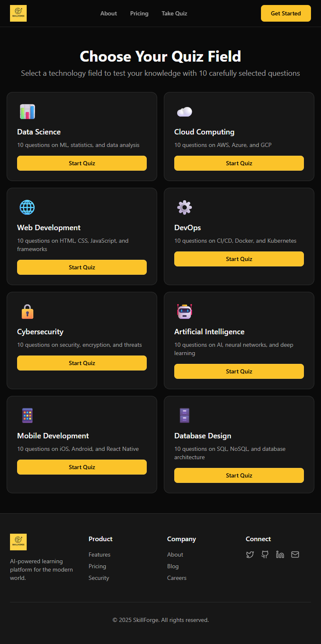Click the SkillForge logo in the header
Screen dimensions: 321x644
pyautogui.click(x=18, y=13)
